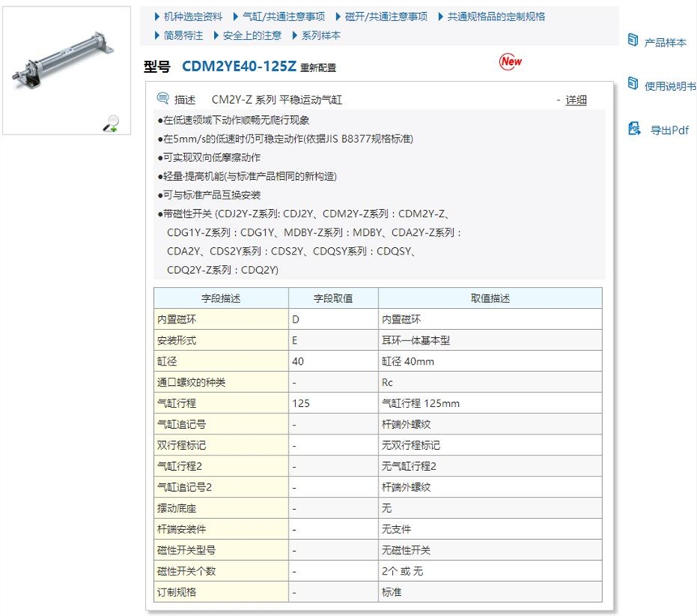Select the 双行程标记 row label
The width and height of the screenshot is (697, 616).
pos(221,445)
